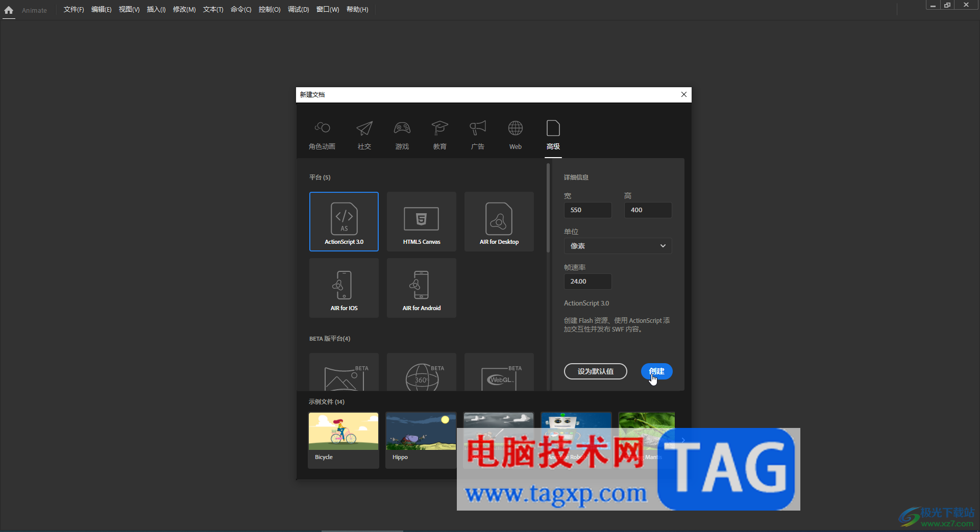Switch to the Web preset tab
980x532 pixels.
(516, 136)
